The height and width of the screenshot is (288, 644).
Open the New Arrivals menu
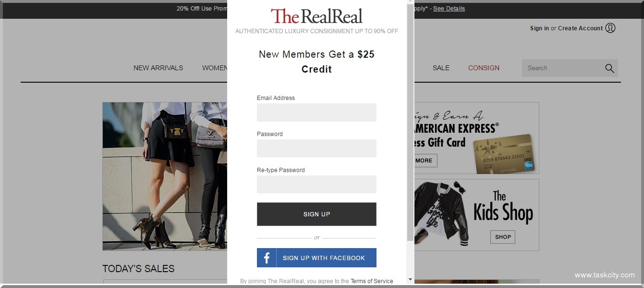(158, 68)
